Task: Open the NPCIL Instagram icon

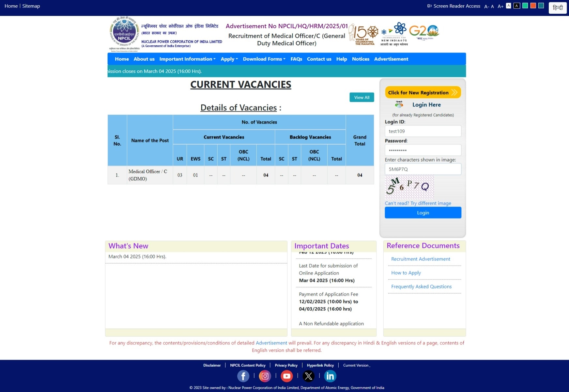Action: [265, 376]
